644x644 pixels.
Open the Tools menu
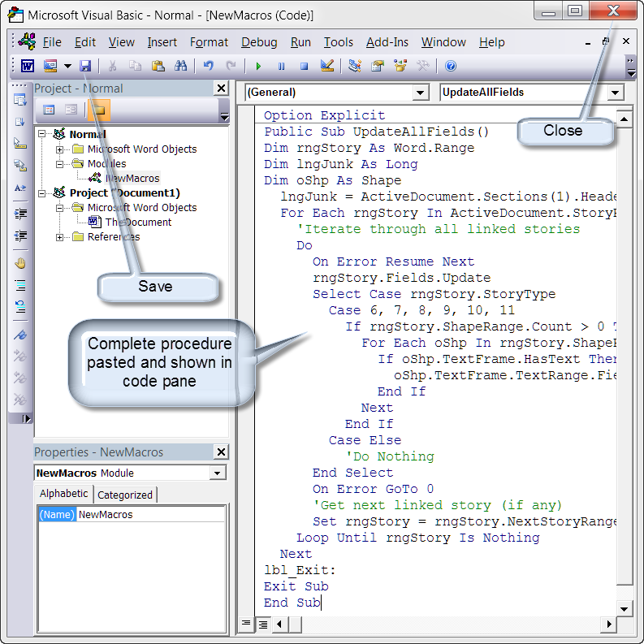(x=339, y=42)
